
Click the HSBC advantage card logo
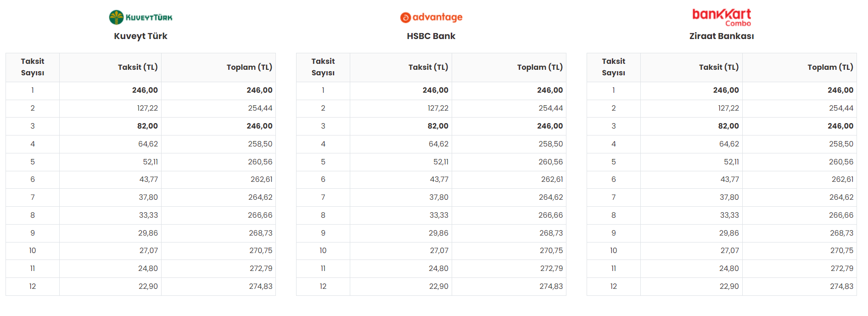[x=431, y=17]
